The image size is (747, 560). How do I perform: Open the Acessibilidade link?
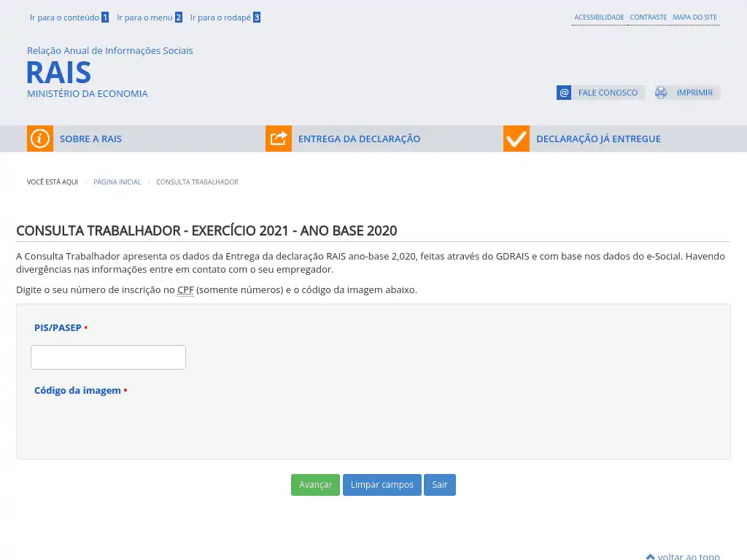[599, 17]
